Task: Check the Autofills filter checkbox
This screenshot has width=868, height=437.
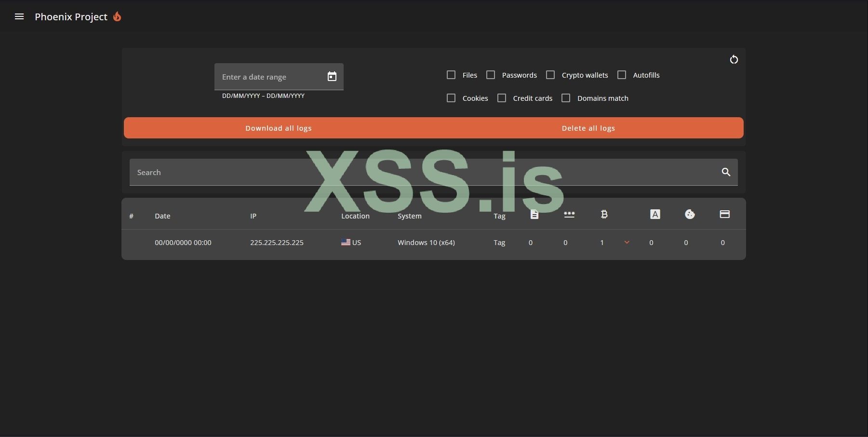Action: click(622, 75)
